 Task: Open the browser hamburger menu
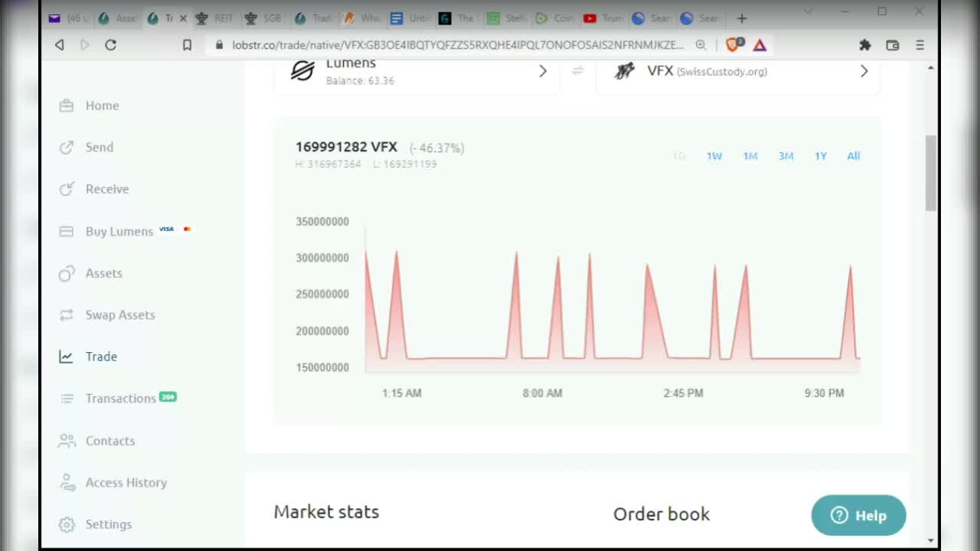pos(920,45)
